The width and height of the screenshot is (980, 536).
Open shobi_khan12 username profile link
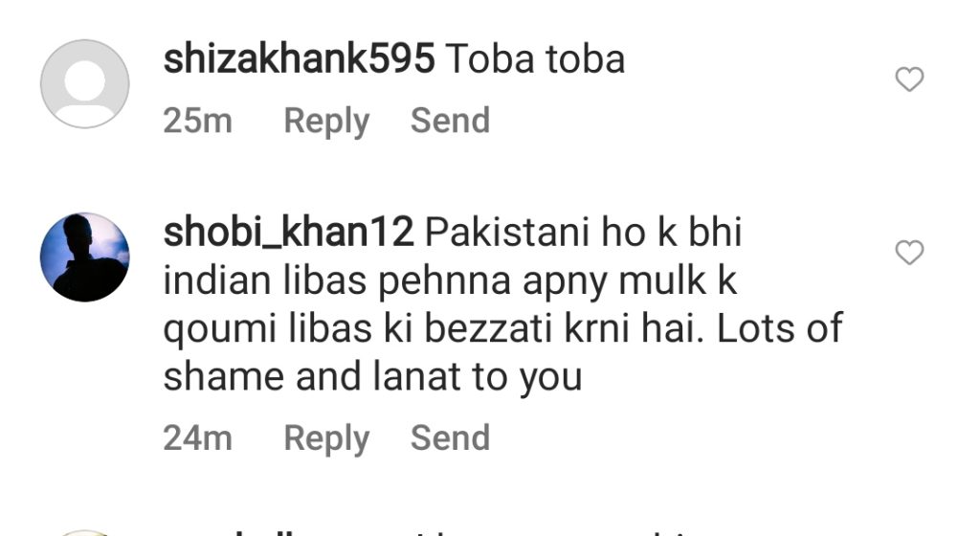288,232
